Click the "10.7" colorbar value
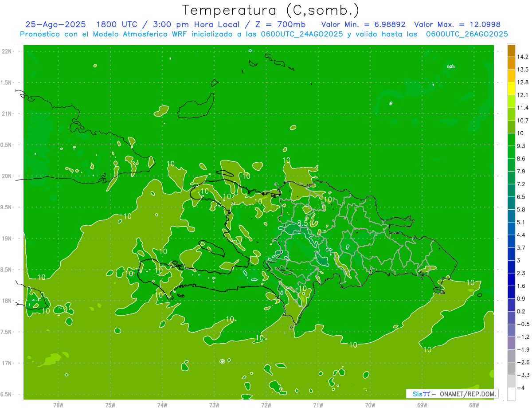 click(523, 121)
